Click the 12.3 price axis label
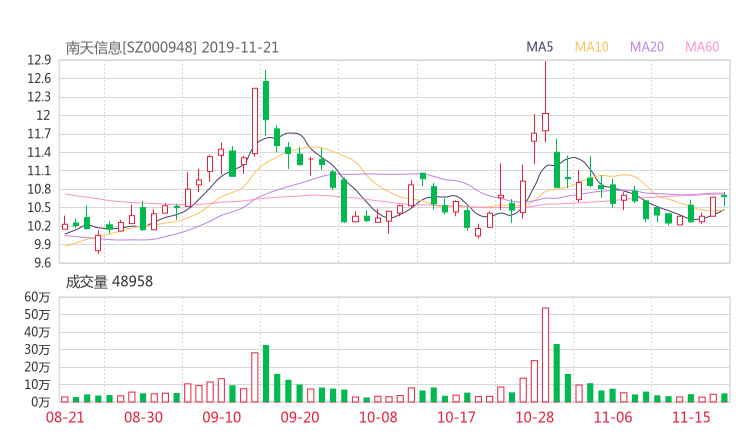This screenshot has height=440, width=740. click(x=39, y=97)
